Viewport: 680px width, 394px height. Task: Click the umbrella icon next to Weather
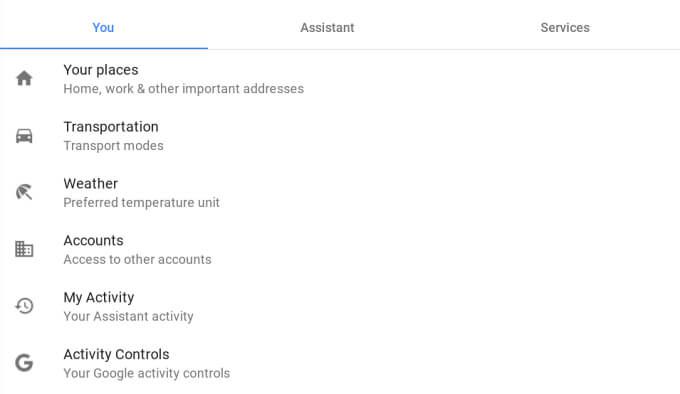click(x=24, y=192)
